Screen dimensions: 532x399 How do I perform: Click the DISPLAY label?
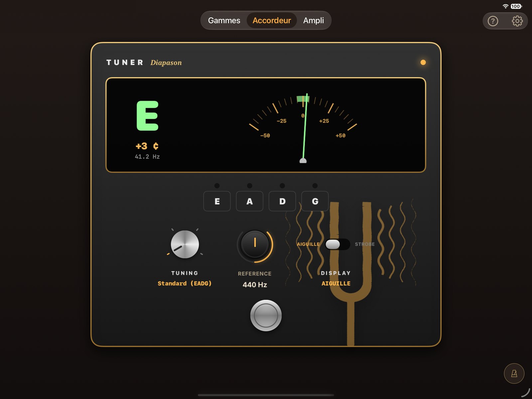pos(336,273)
